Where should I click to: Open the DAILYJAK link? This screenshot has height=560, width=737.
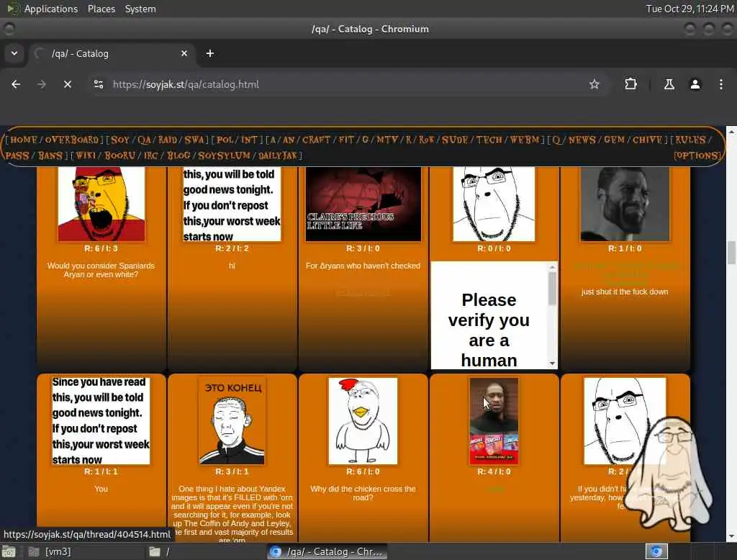tap(278, 155)
